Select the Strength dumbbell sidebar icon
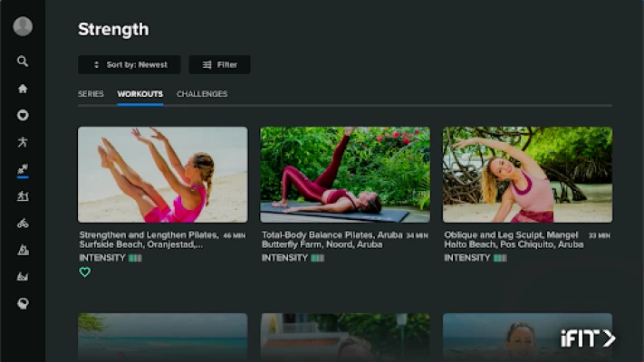This screenshot has width=644, height=362. click(23, 169)
